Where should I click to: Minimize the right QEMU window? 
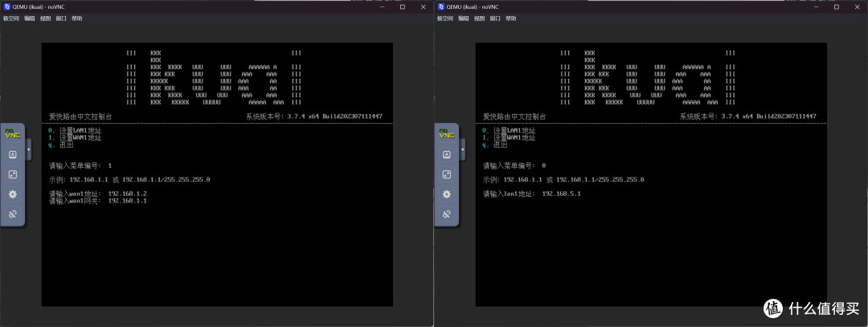pyautogui.click(x=817, y=6)
